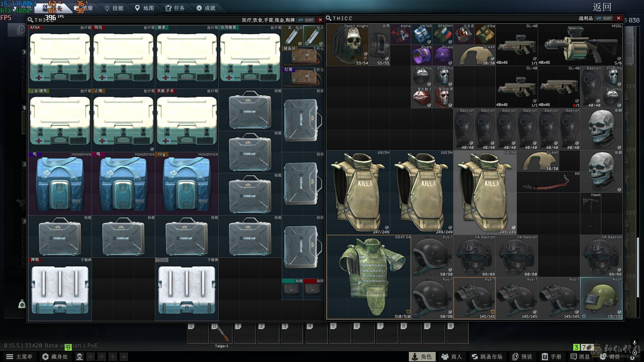The height and width of the screenshot is (362, 644).
Task: Open the 储备站 documents case
Action: pyautogui.click(x=303, y=57)
